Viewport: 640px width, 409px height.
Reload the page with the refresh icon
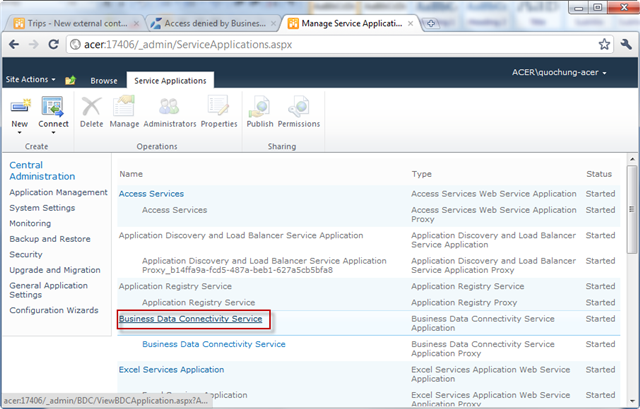[53, 44]
